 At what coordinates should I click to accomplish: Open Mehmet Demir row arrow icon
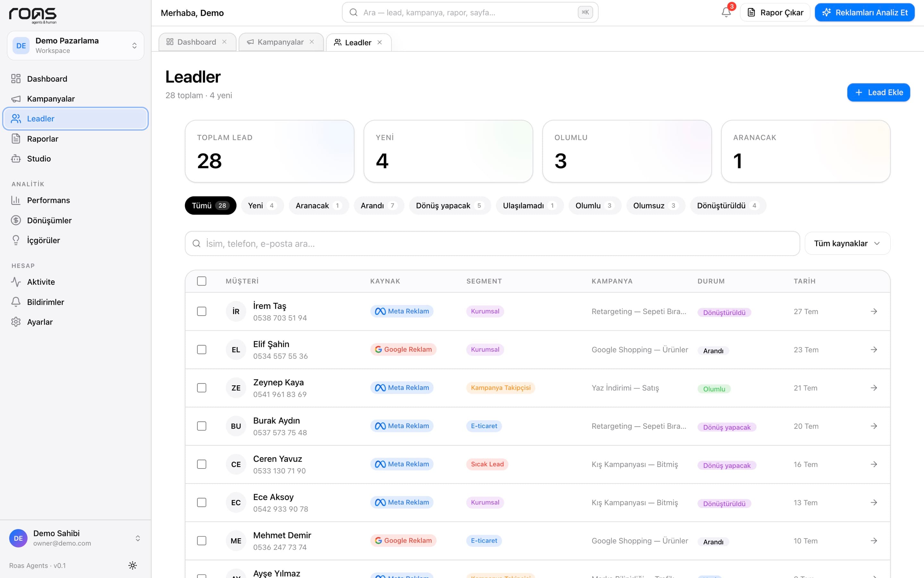coord(874,540)
